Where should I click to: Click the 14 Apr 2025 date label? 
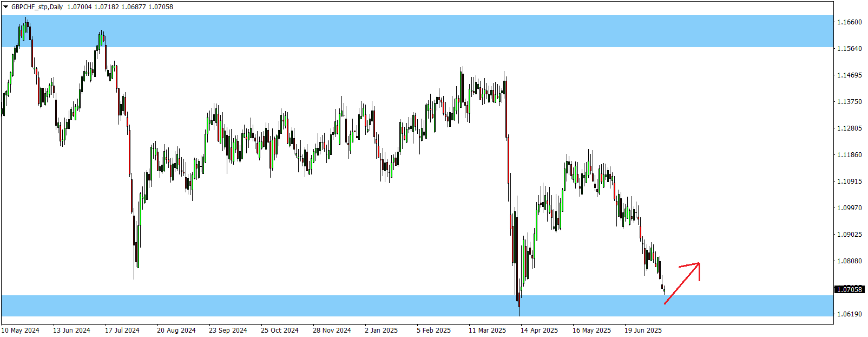point(539,330)
